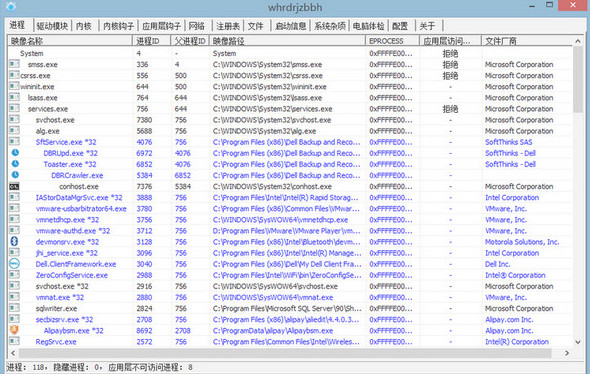The width and height of the screenshot is (590, 374).
Task: Open the 电脑体检 tab
Action: pyautogui.click(x=369, y=26)
